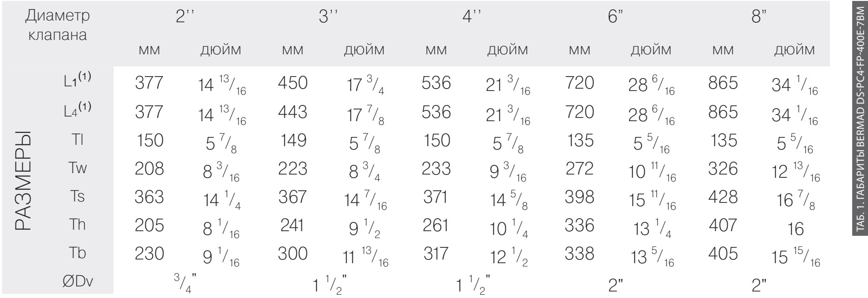Click the Tb row label

coord(77,254)
